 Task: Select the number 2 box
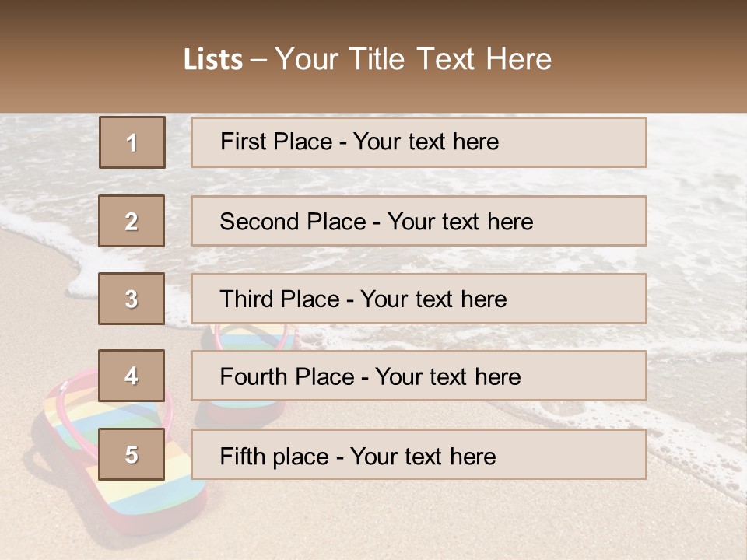click(132, 221)
